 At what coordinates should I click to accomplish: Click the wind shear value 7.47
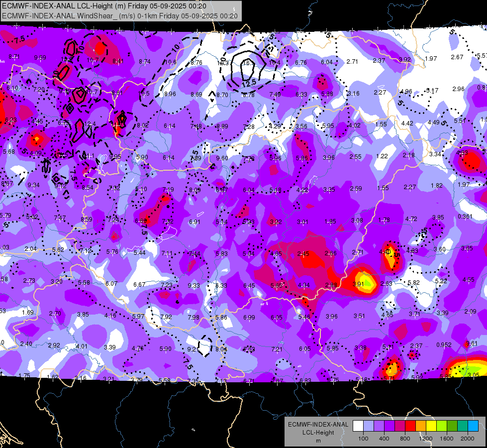click(60, 218)
